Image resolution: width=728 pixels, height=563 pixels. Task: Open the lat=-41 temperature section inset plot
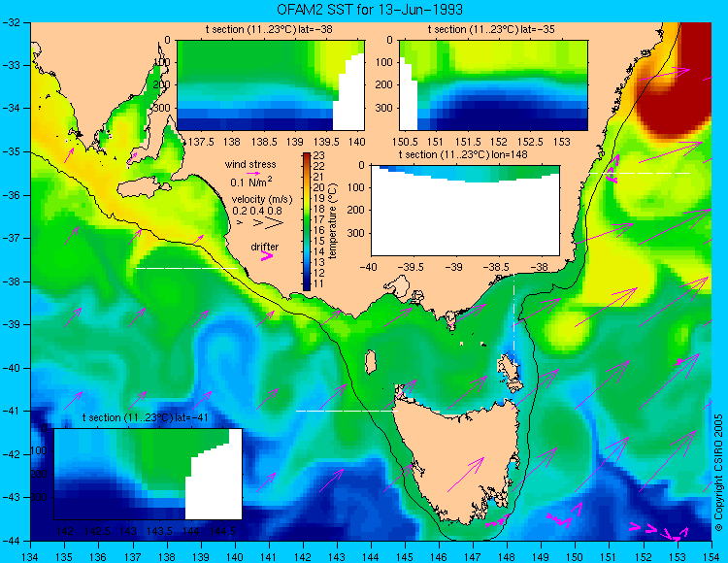click(x=149, y=474)
